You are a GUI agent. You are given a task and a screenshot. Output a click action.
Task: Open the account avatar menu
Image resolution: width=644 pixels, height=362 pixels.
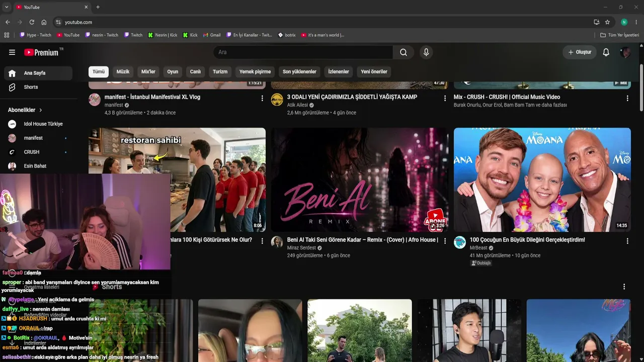pos(626,52)
